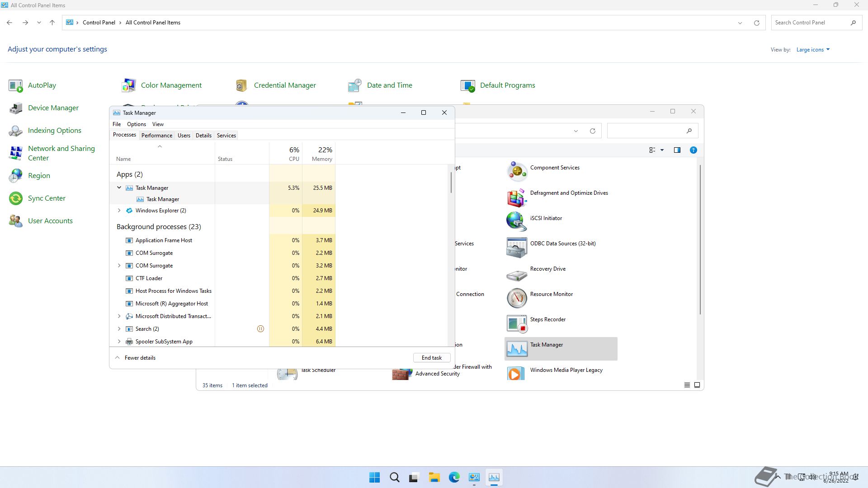Click the help icon in tools window
868x488 pixels.
693,150
